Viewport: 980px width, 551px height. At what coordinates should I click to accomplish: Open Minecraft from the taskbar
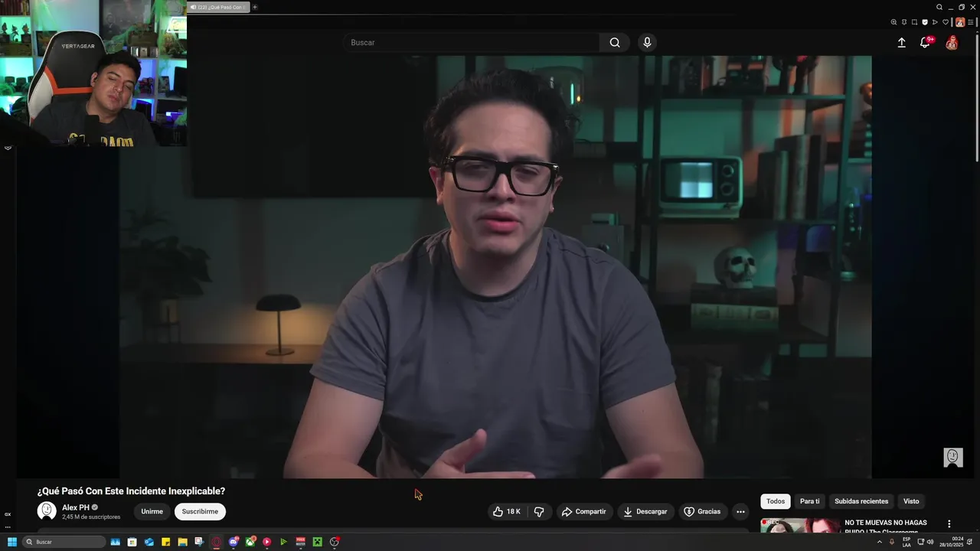coord(317,542)
